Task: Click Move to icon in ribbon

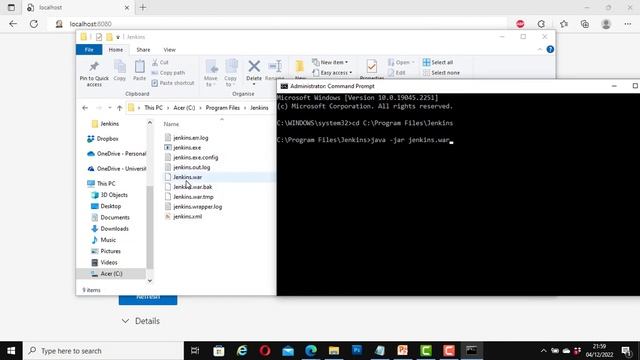Action: (x=211, y=73)
